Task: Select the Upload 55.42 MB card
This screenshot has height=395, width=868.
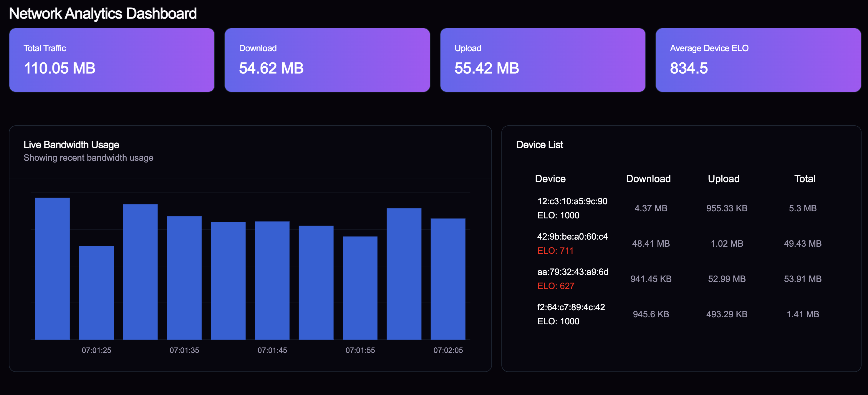Action: [x=542, y=60]
